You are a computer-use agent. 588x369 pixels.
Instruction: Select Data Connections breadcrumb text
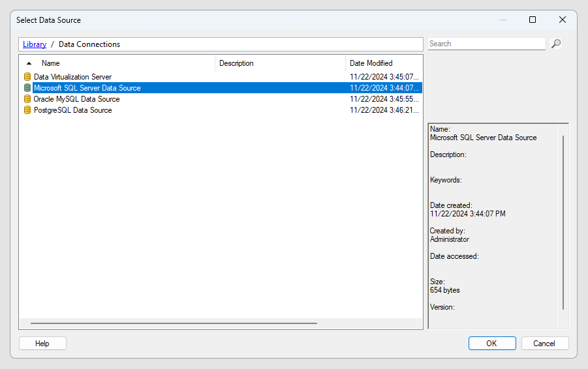(89, 44)
